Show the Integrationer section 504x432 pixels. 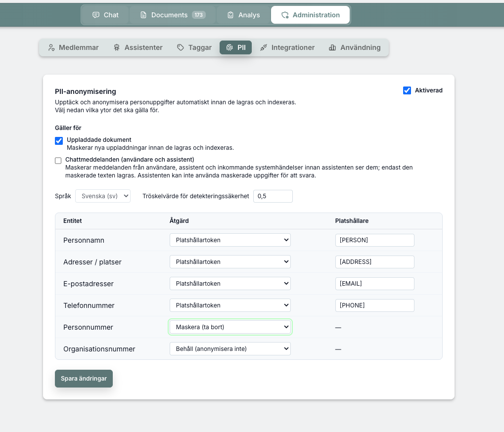click(x=287, y=47)
